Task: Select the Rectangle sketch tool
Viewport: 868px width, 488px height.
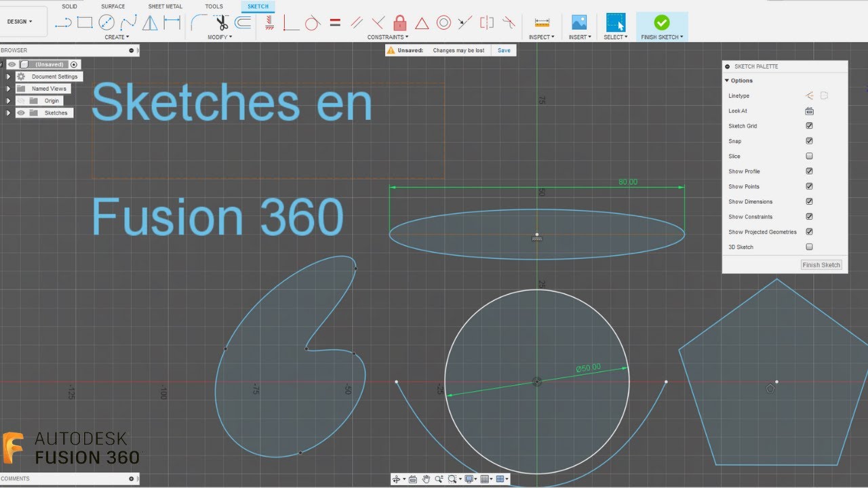Action: click(85, 22)
